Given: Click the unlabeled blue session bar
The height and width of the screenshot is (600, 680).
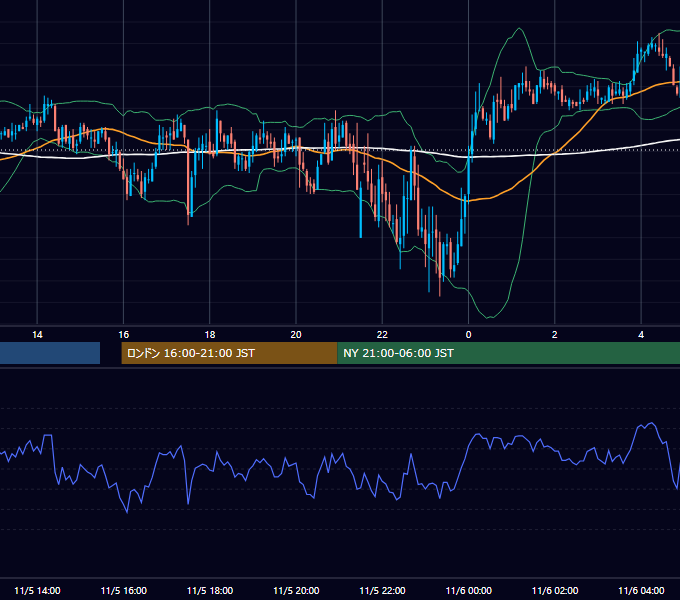Looking at the screenshot, I should pos(50,353).
